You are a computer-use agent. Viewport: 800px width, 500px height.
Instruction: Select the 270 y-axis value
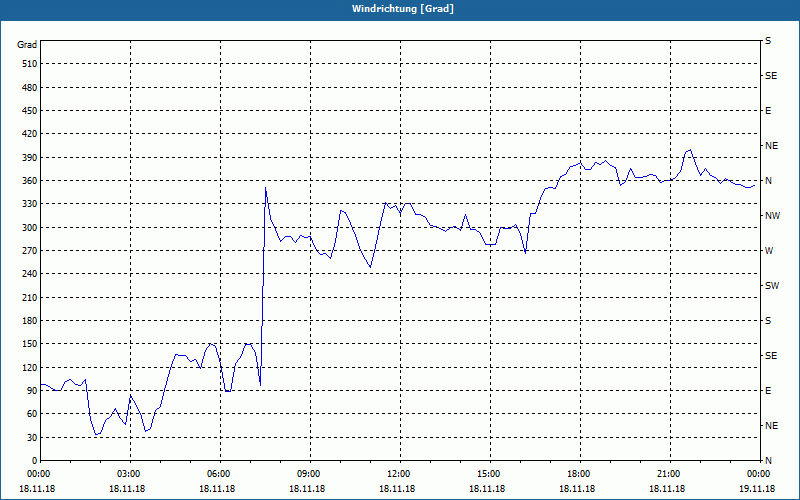click(30, 251)
